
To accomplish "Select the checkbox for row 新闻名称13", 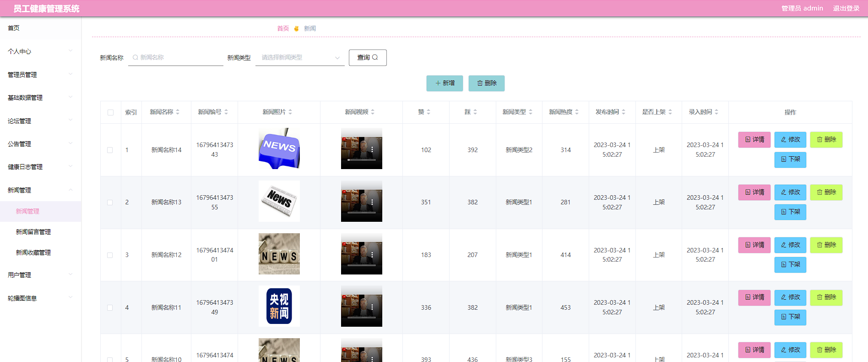I will (x=110, y=203).
